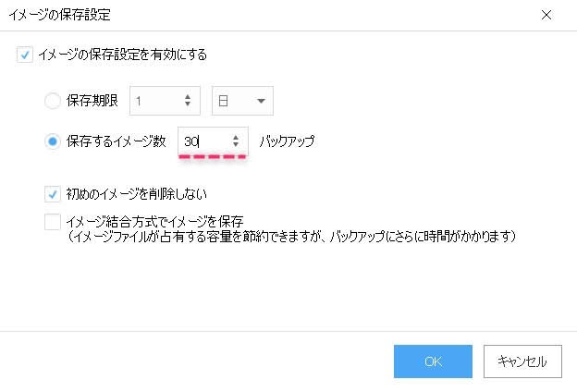
Task: Click the バックアップ label text
Action: [287, 141]
